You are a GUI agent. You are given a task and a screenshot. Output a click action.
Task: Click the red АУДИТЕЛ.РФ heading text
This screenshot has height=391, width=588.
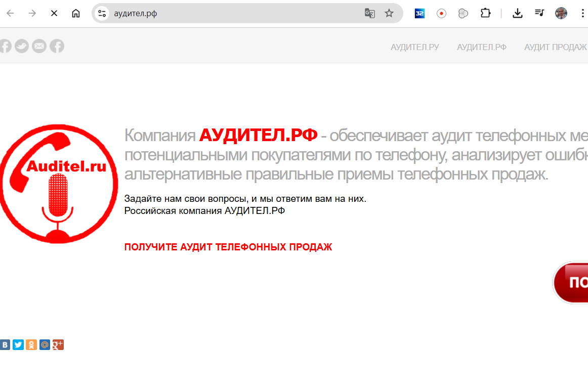[x=258, y=136]
